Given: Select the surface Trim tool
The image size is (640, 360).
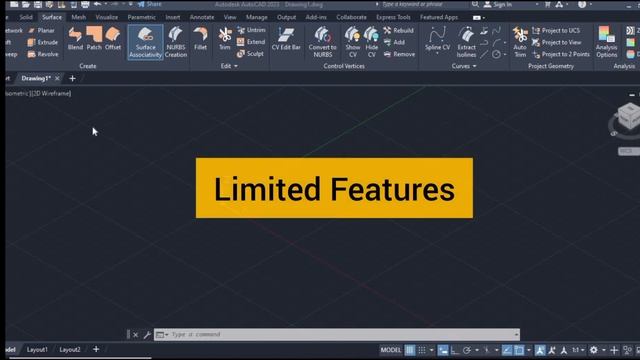Looking at the screenshot, I should pos(224,39).
